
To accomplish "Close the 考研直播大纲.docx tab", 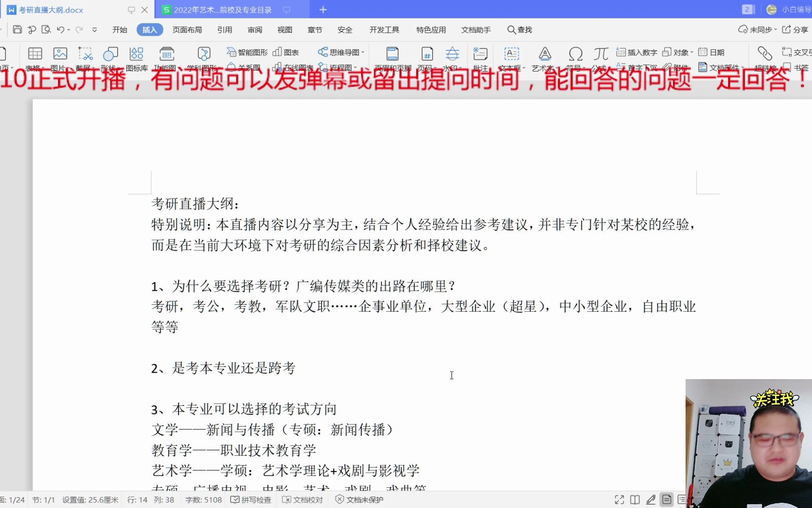I will 145,10.
